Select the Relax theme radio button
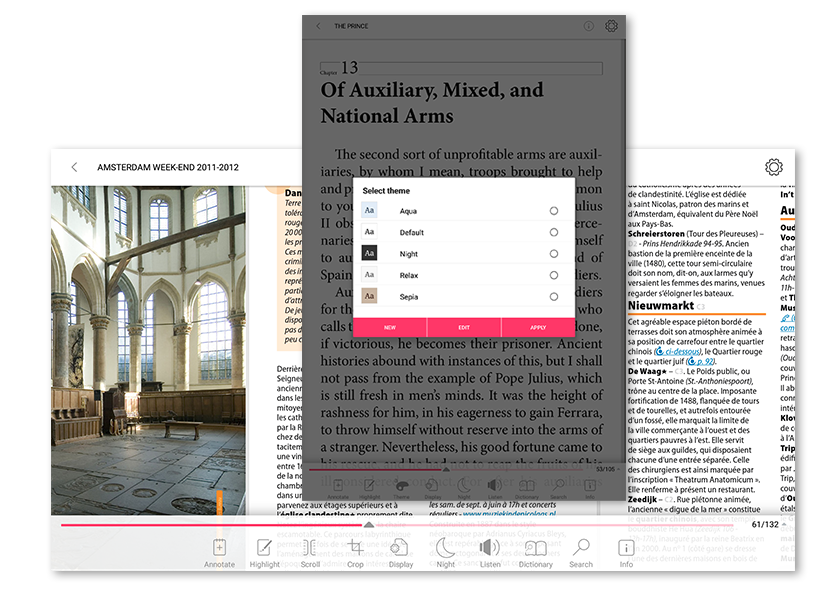The height and width of the screenshot is (595, 824). point(554,275)
